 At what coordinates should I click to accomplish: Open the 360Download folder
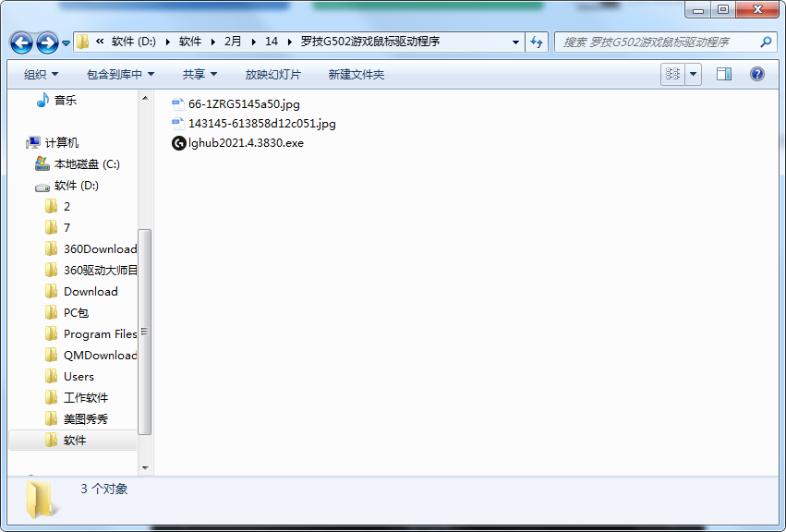click(100, 249)
